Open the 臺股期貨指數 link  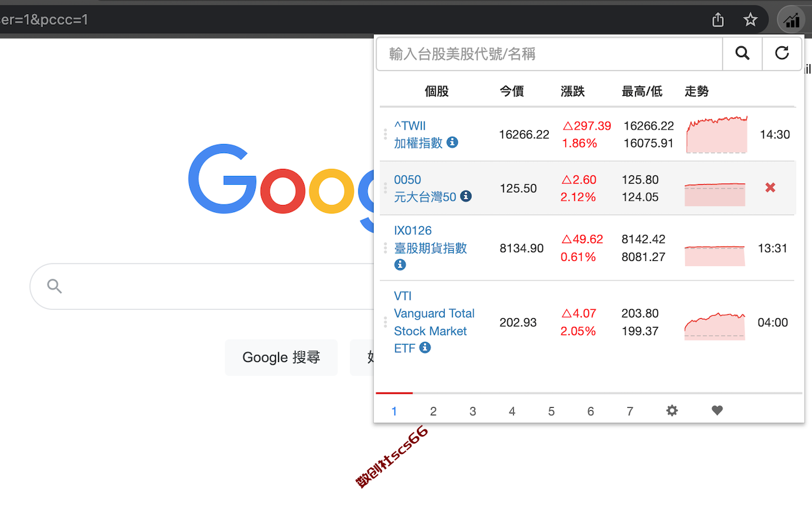coord(430,248)
